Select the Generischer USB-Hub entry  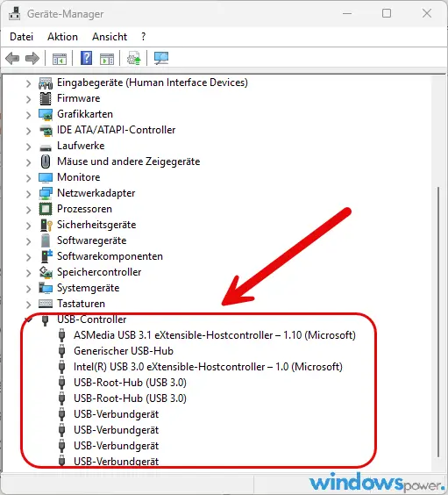(x=124, y=351)
